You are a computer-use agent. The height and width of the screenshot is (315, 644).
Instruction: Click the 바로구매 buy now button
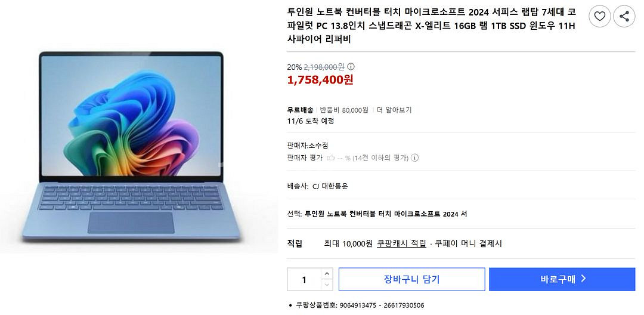tap(562, 279)
